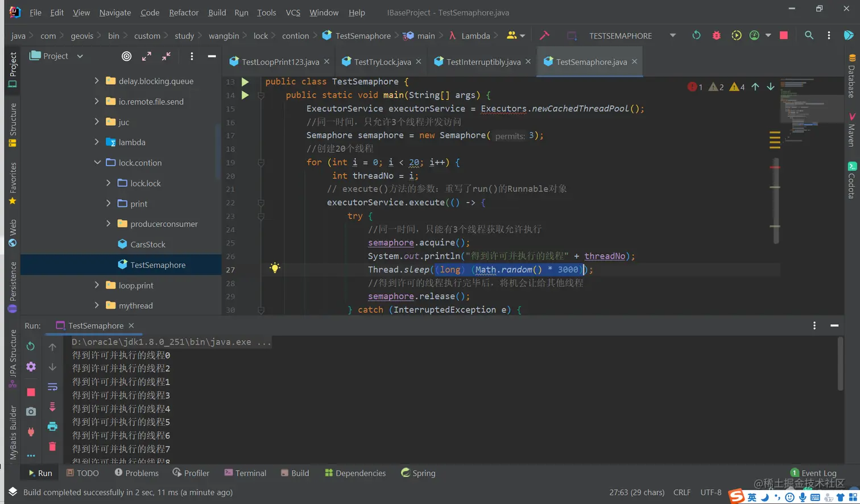Image resolution: width=860 pixels, height=504 pixels.
Task: Run TestSemaphore class gutter arrow on line 13
Action: tap(245, 81)
